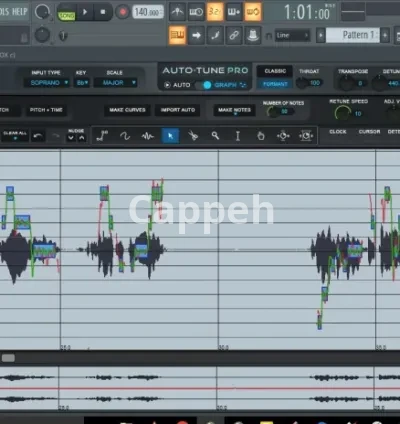
Task: Click the Pattern 1 selector field
Action: pos(353,35)
